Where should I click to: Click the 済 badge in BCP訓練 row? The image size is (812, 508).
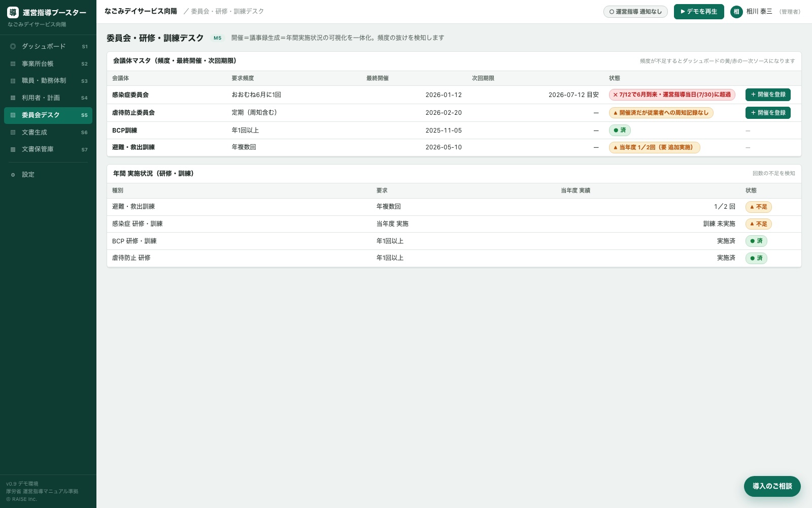point(620,131)
